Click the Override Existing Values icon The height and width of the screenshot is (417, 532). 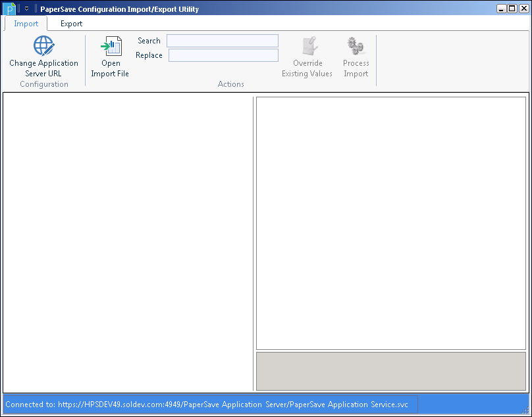pyautogui.click(x=309, y=46)
